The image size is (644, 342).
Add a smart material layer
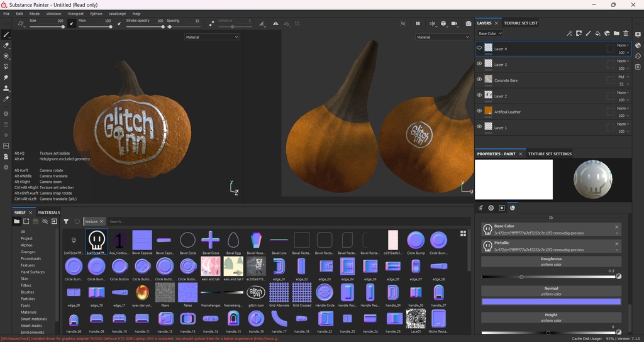[x=607, y=33]
